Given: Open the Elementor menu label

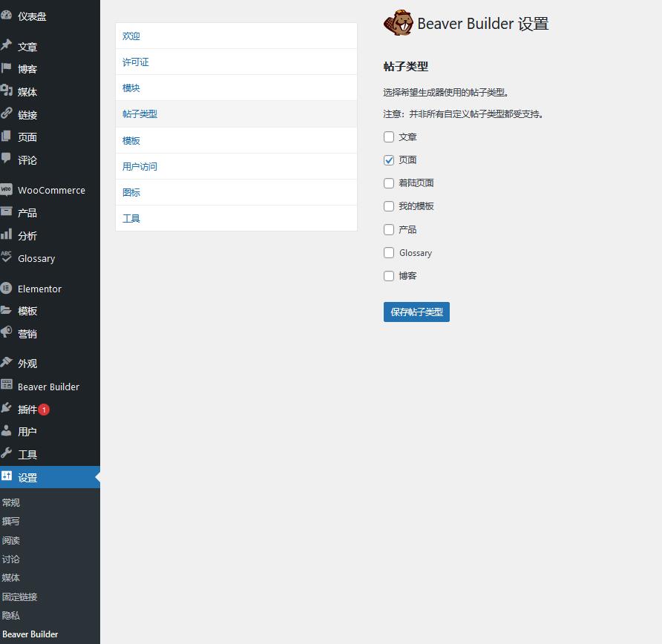Looking at the screenshot, I should click(39, 289).
